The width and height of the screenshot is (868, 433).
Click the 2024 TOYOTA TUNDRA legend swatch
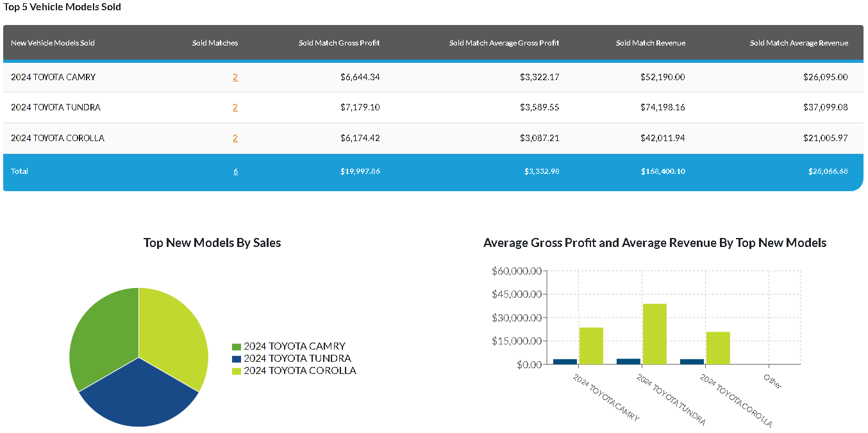coord(237,359)
